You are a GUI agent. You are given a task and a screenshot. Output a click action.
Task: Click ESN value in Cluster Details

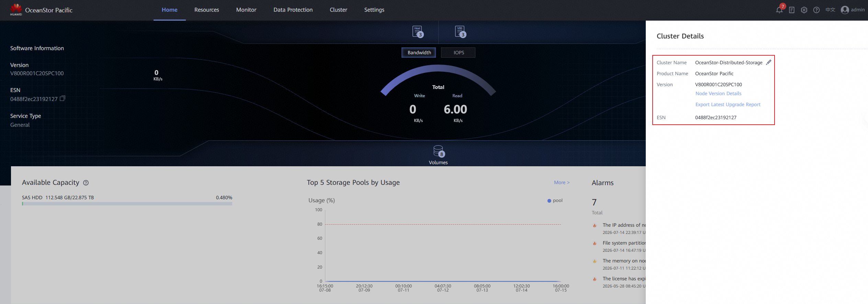715,117
